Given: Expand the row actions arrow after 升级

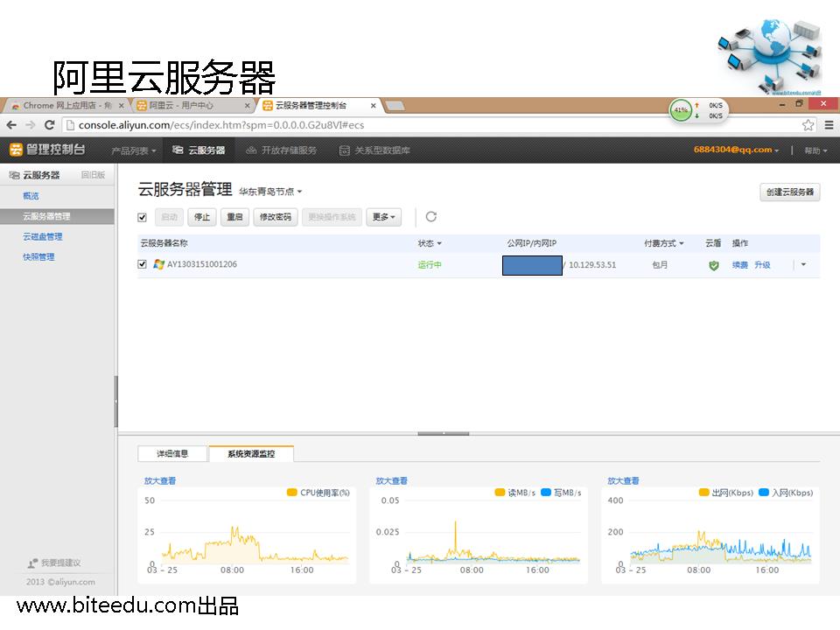Looking at the screenshot, I should coord(803,264).
